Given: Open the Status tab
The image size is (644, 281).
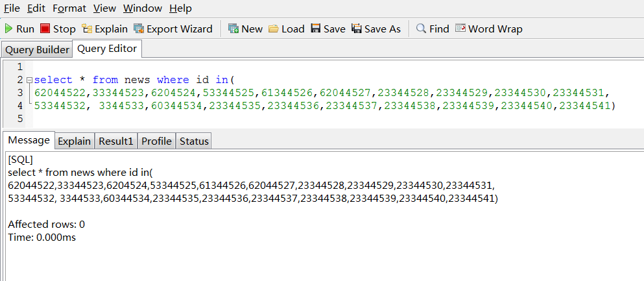Looking at the screenshot, I should pos(195,141).
